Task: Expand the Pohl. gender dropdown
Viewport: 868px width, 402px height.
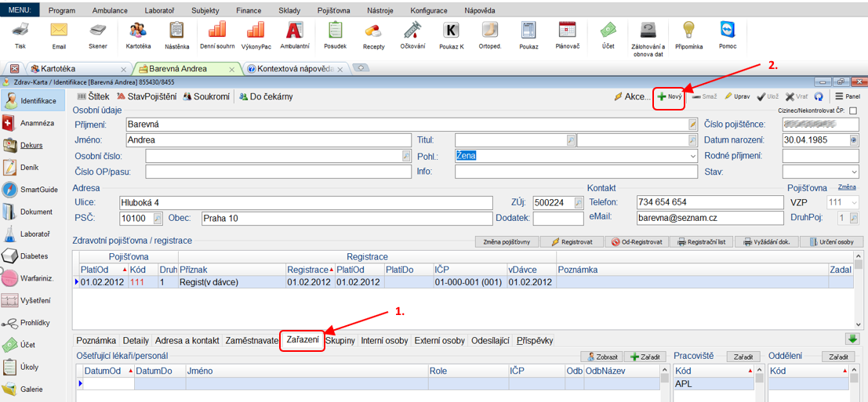Action: [x=692, y=156]
